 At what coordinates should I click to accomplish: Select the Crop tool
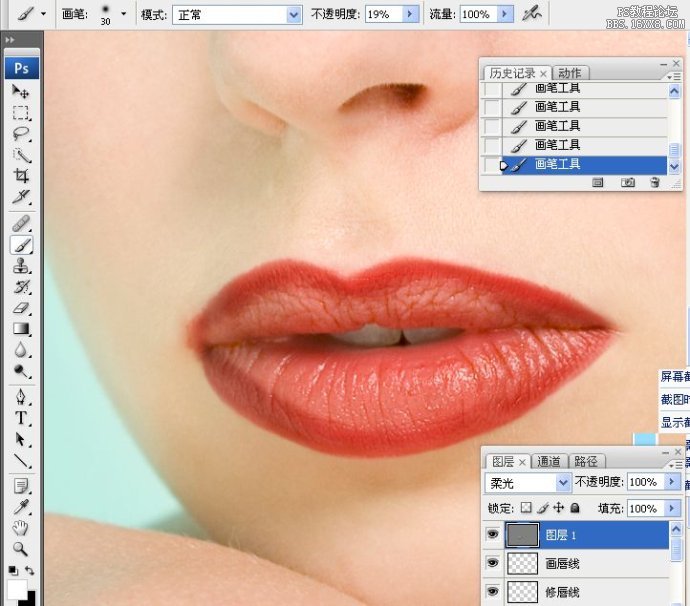tap(20, 176)
